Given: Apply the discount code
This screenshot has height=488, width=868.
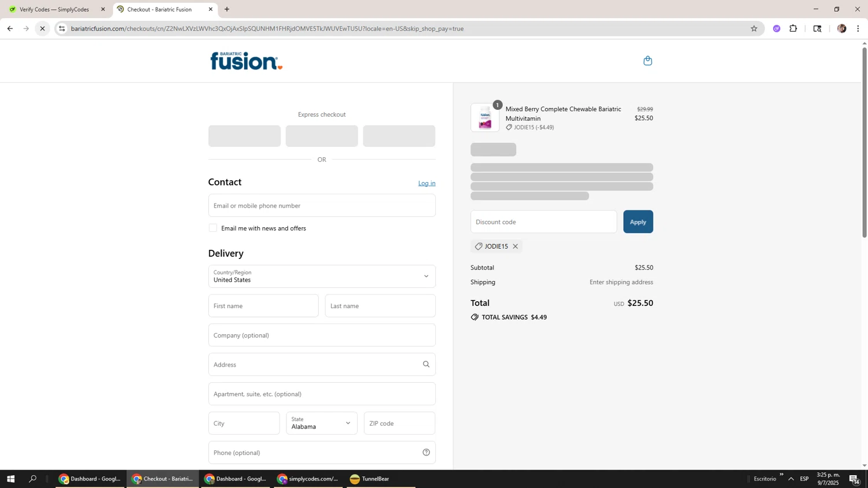Looking at the screenshot, I should 638,222.
